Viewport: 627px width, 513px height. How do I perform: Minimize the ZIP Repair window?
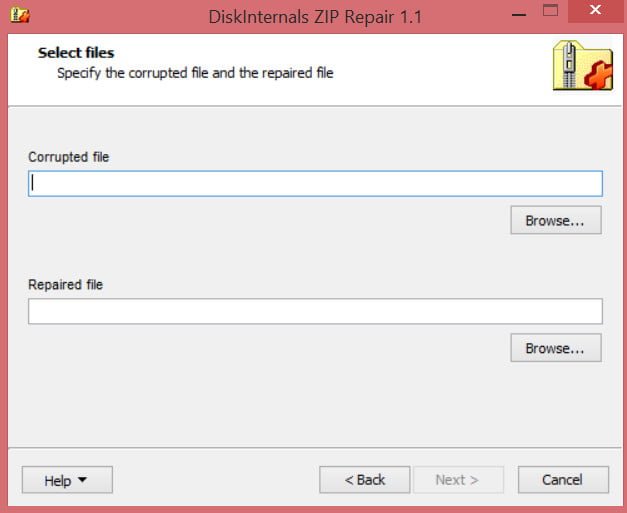pos(519,14)
